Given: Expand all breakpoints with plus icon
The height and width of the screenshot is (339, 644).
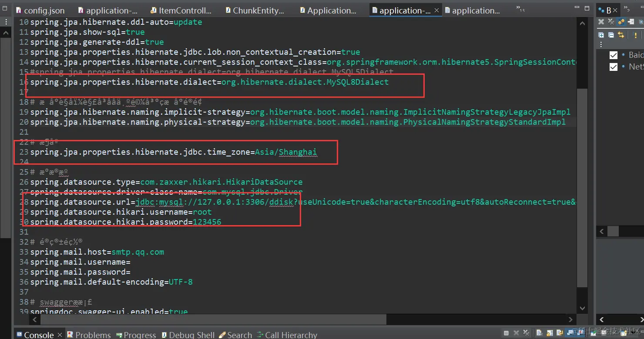Looking at the screenshot, I should tap(601, 35).
